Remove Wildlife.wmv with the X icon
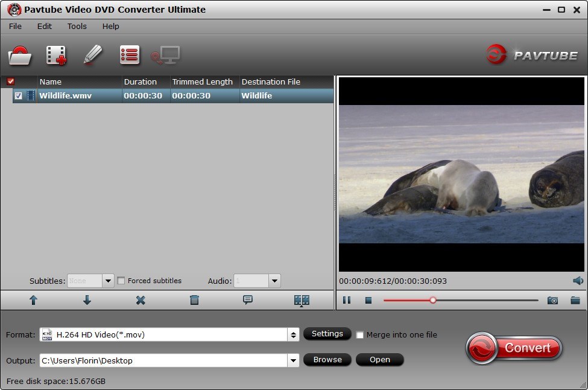Screen dimensions: 588x390 [141, 299]
